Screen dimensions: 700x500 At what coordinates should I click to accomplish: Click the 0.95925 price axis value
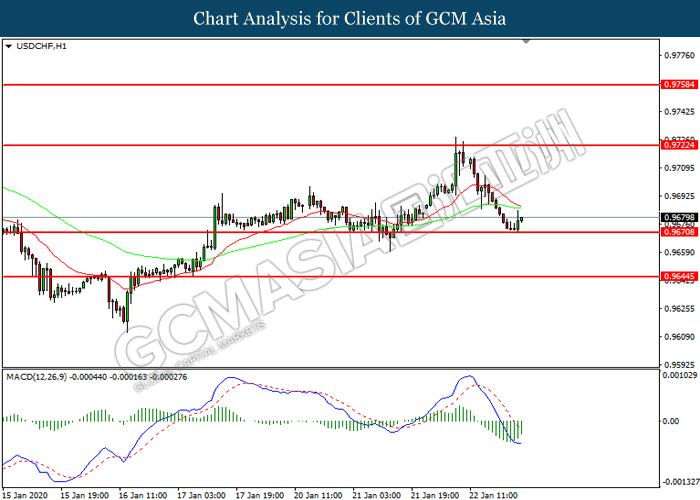(679, 365)
